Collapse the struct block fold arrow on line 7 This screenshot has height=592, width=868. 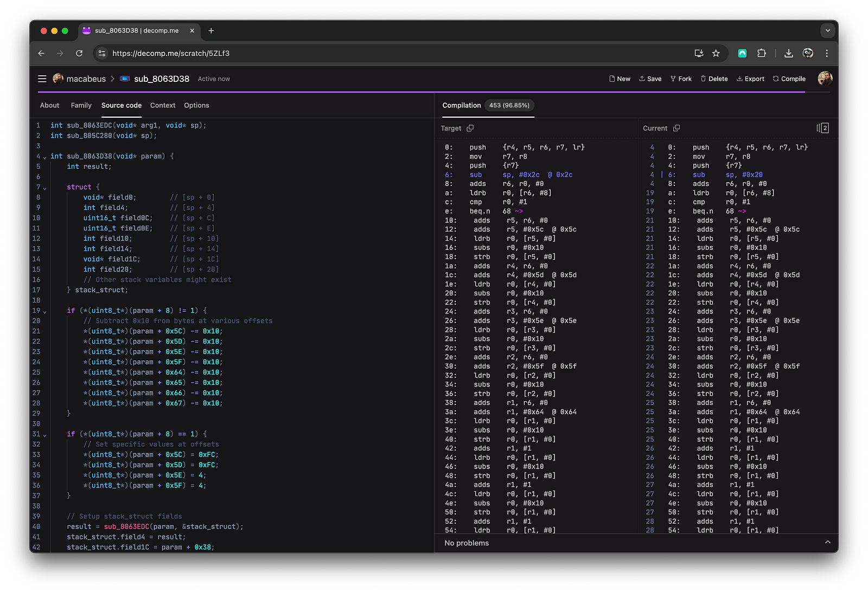tap(44, 188)
